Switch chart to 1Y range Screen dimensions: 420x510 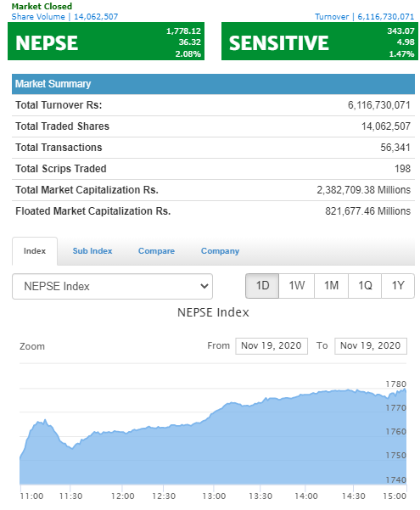tap(398, 286)
